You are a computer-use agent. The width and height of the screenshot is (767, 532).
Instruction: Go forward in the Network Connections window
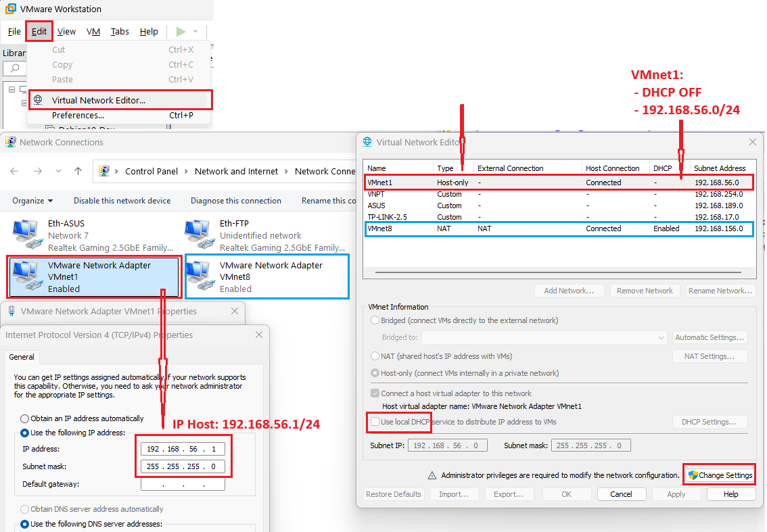pyautogui.click(x=38, y=171)
